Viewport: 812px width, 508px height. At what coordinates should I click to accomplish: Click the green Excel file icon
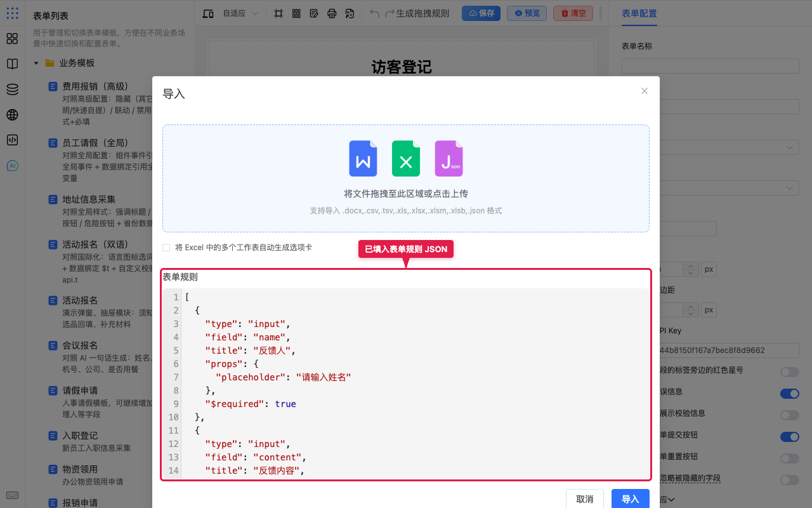[406, 159]
